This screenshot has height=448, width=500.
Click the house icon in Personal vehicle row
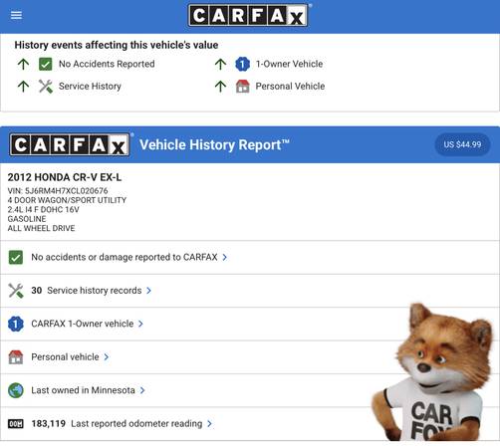[x=16, y=357]
